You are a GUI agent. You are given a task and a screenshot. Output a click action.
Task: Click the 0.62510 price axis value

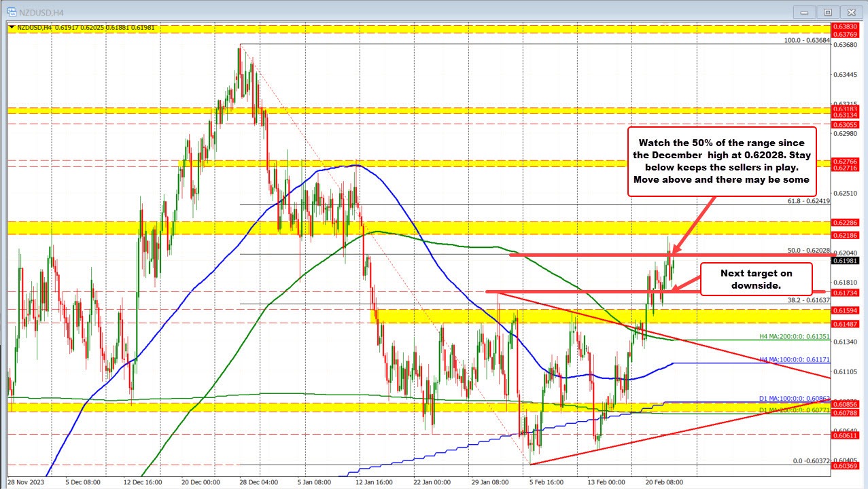844,193
